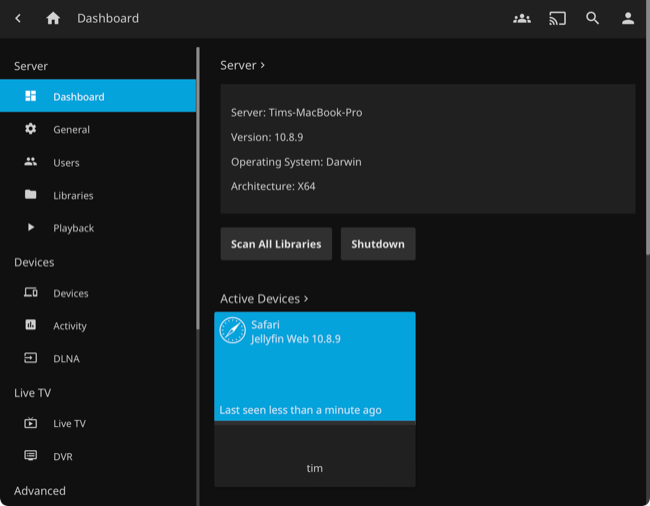Open the SyncPlay group icon
This screenshot has height=506, width=650.
[x=522, y=18]
